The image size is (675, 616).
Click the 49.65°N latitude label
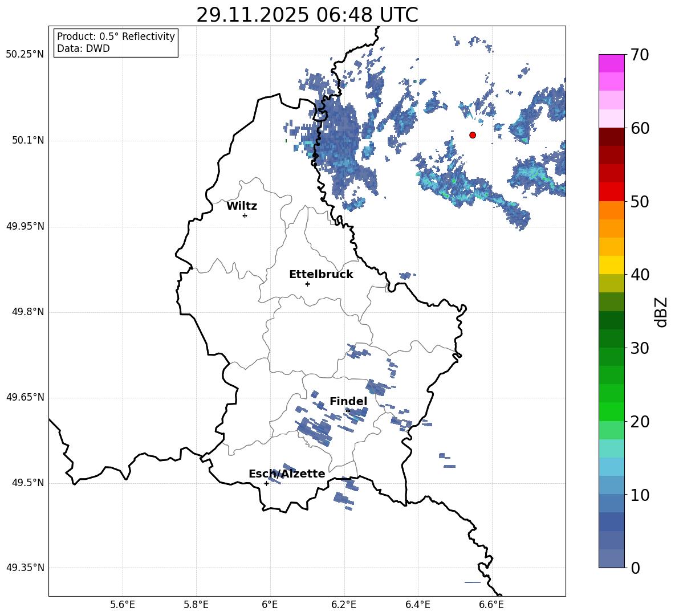[25, 397]
